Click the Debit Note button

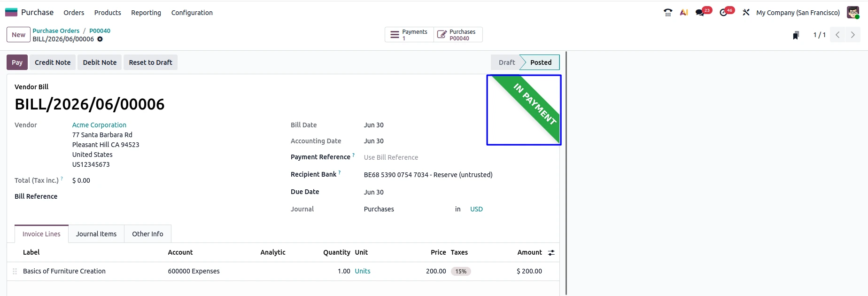100,62
